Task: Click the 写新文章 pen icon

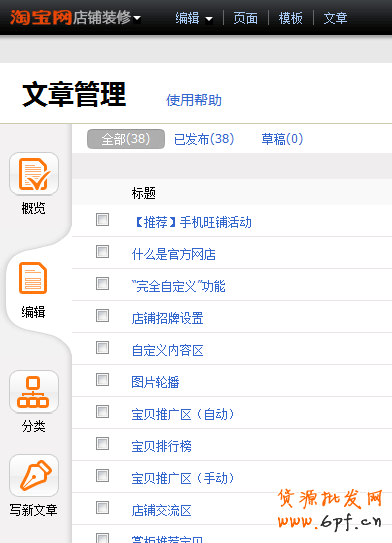Action: [34, 475]
